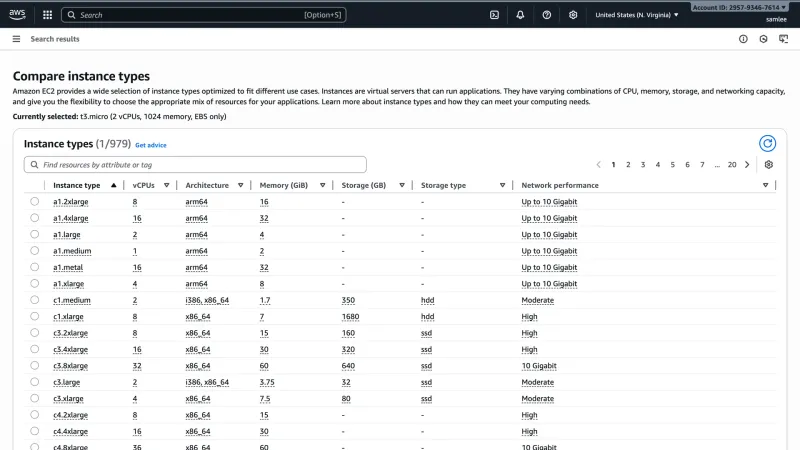Image resolution: width=800 pixels, height=450 pixels.
Task: Launch CloudShell terminal icon
Action: 494,15
